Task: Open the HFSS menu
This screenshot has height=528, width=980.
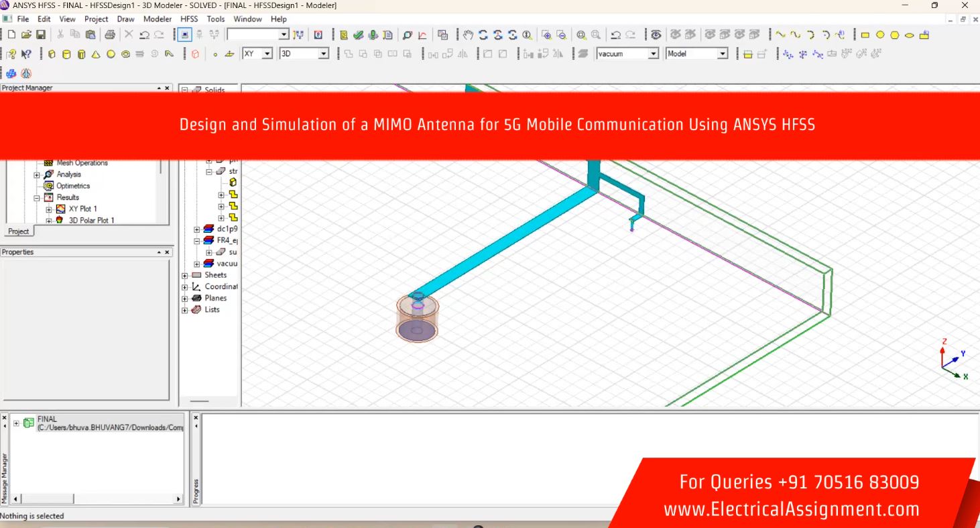Action: 189,19
